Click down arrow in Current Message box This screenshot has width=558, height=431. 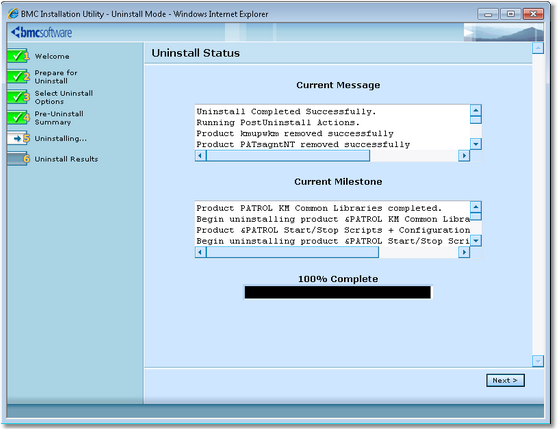pyautogui.click(x=476, y=144)
